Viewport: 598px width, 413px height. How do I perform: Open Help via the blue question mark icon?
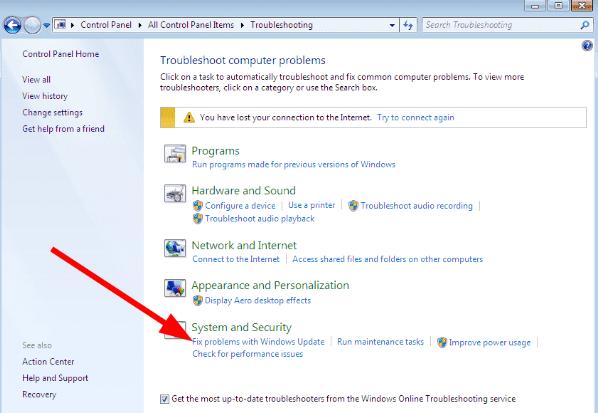587,46
